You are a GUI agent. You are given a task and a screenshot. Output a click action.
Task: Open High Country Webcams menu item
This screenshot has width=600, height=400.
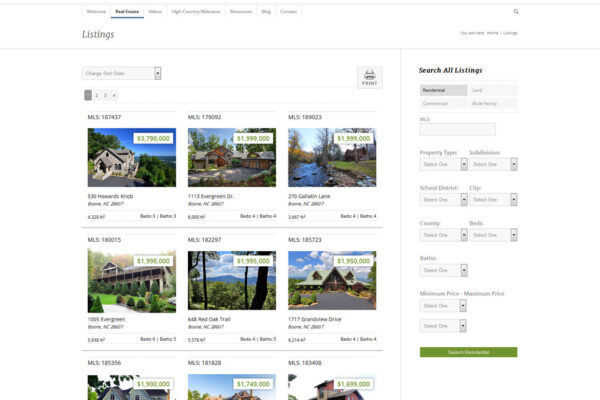196,11
